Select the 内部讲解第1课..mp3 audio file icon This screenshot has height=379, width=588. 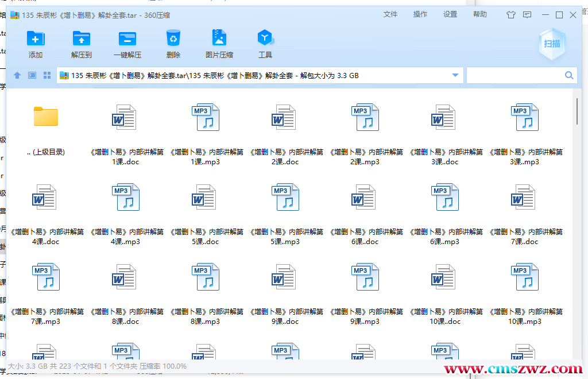click(206, 117)
